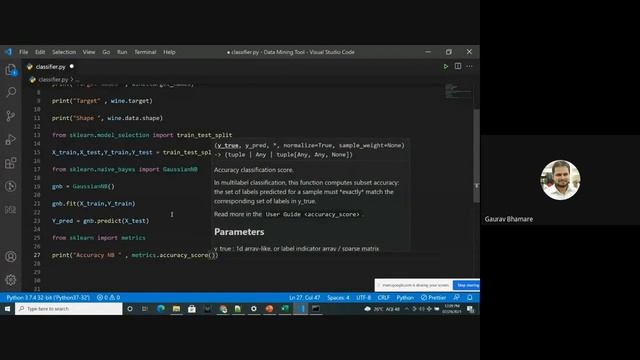Click the Y_pred = gnb.predict(X_test) line
Image resolution: width=640 pixels, height=360 pixels.
(x=100, y=221)
